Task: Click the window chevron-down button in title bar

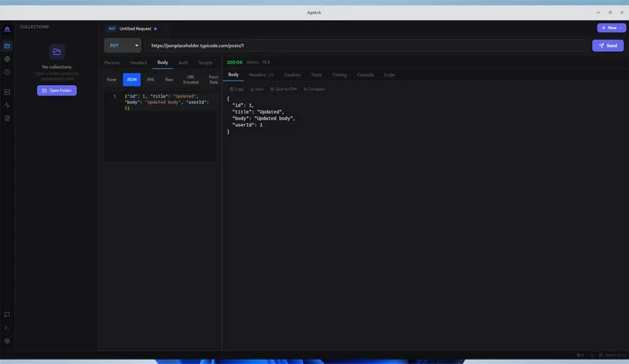Action: (598, 13)
